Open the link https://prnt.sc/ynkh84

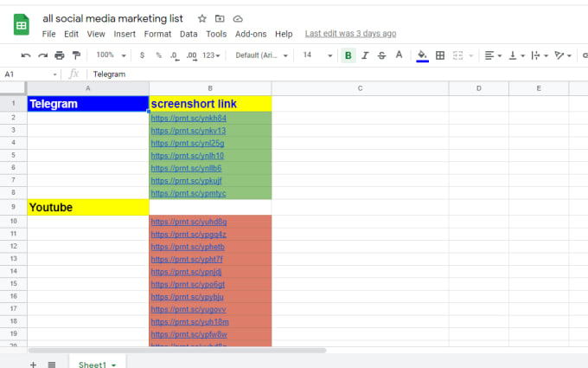click(x=189, y=119)
